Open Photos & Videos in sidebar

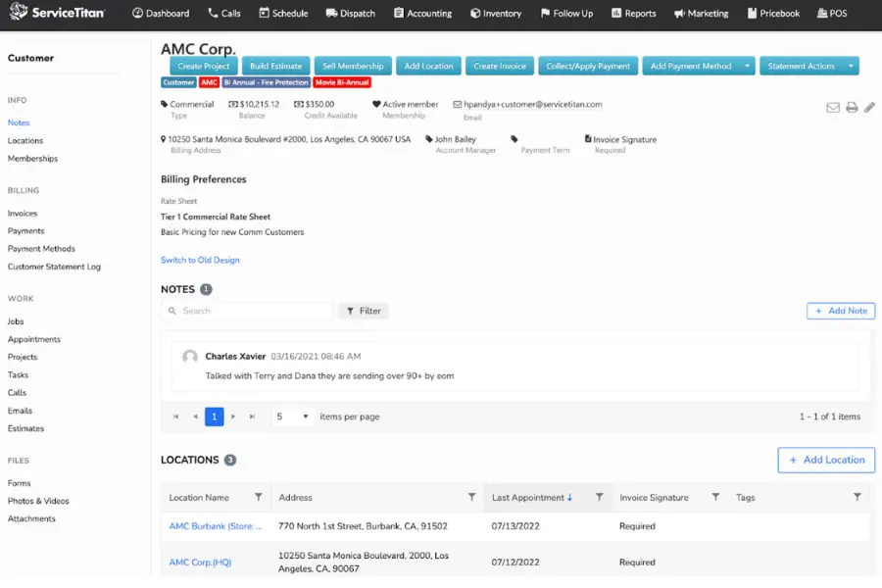pyautogui.click(x=38, y=501)
